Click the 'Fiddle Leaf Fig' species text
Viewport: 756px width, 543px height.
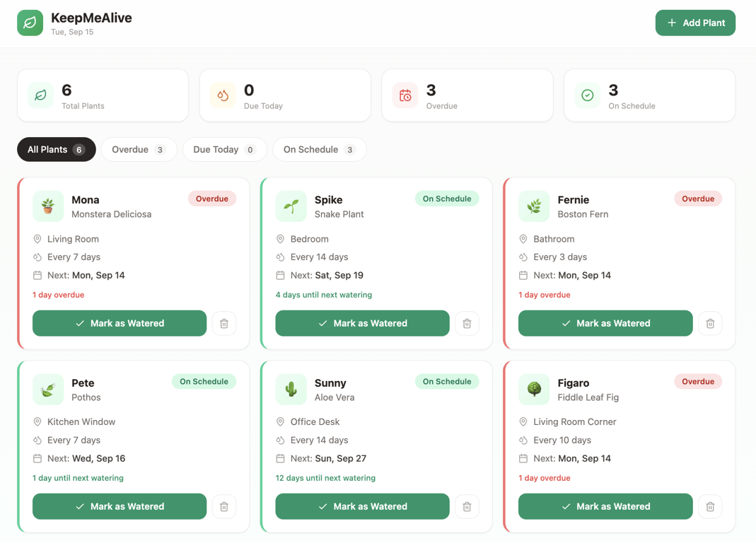tap(588, 397)
